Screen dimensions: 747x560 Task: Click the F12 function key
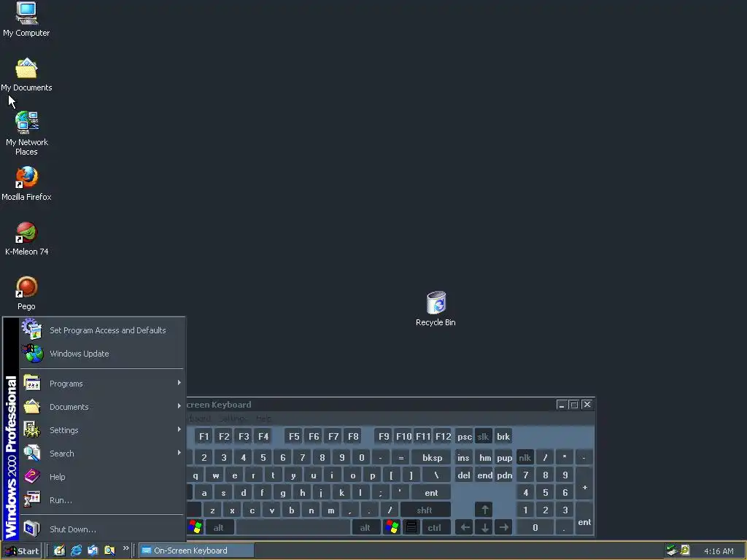pos(443,436)
